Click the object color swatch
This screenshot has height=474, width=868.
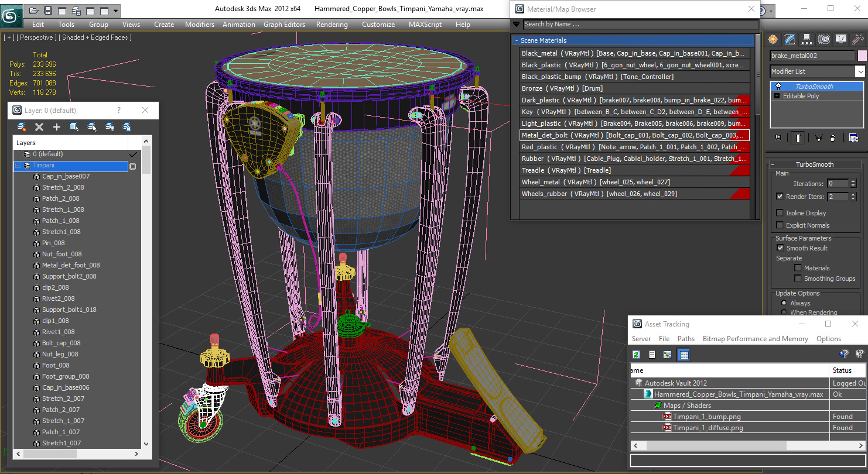(x=862, y=56)
